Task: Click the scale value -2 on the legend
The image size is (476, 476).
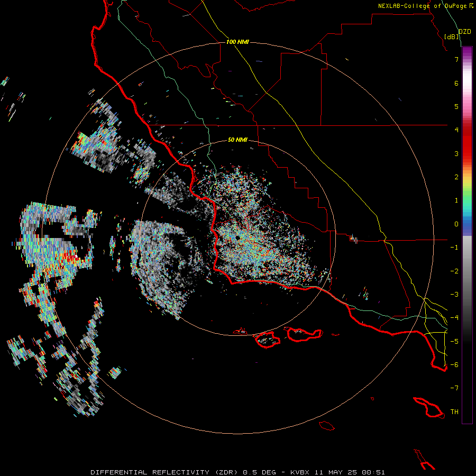Action: pos(454,271)
